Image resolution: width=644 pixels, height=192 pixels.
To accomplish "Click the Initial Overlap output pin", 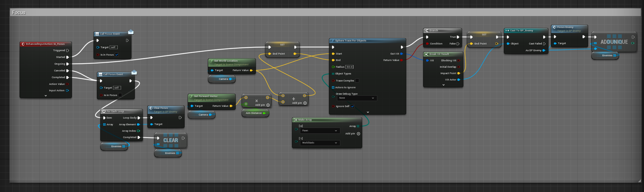I will pos(459,67).
